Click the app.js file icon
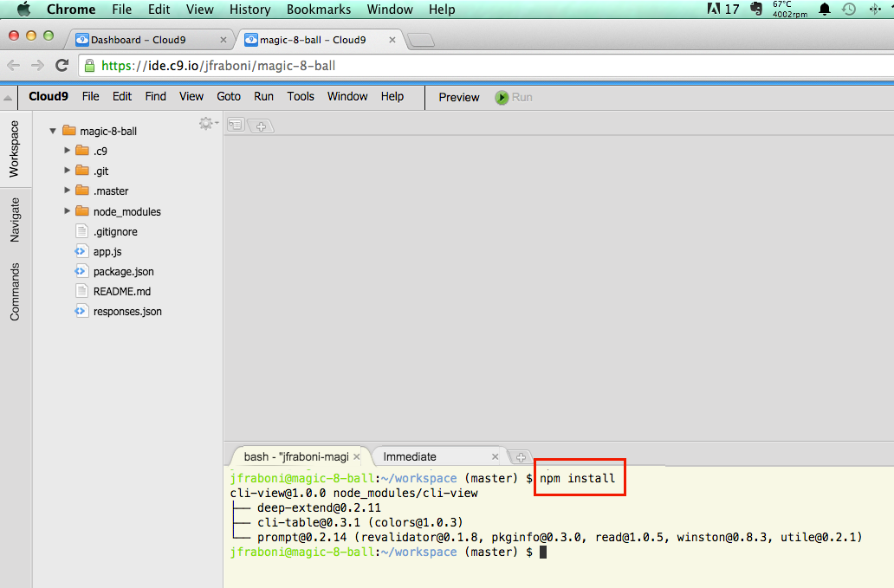 [x=81, y=251]
